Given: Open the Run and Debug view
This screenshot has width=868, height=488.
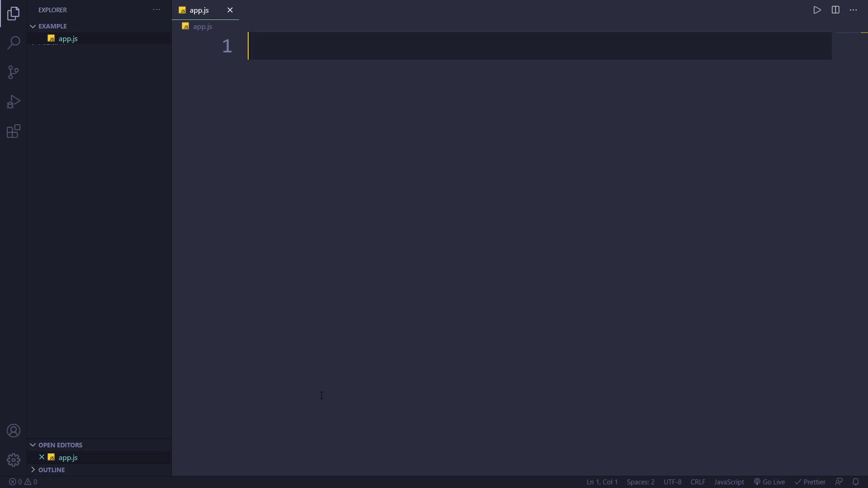Looking at the screenshot, I should [14, 102].
